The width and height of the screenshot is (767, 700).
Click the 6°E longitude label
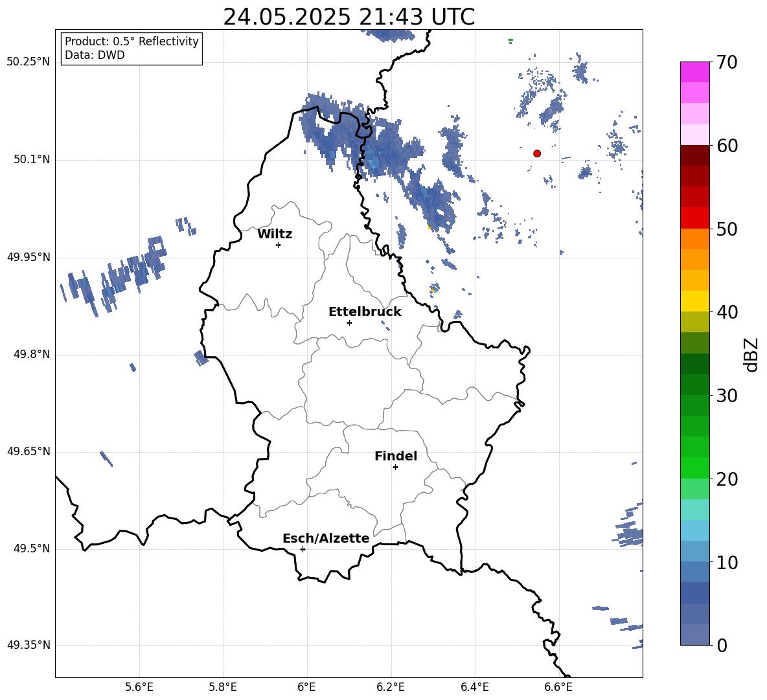click(x=306, y=687)
